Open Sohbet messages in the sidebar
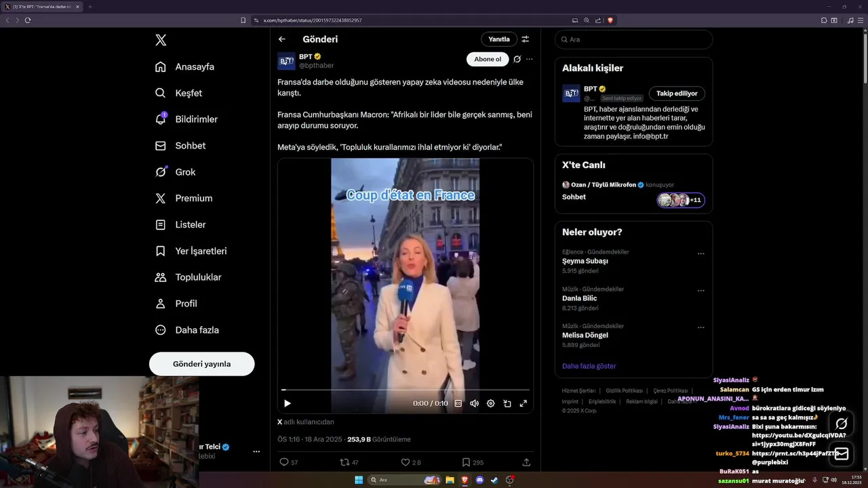This screenshot has height=488, width=868. [180, 146]
